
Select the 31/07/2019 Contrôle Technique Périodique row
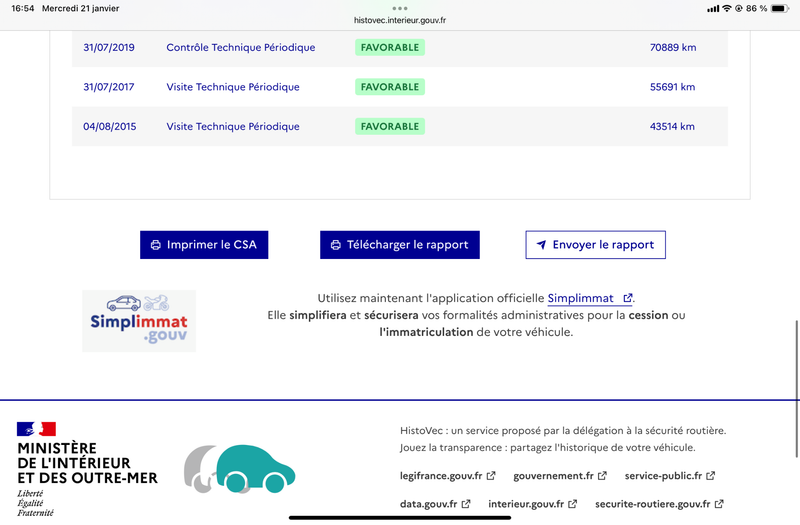click(400, 47)
